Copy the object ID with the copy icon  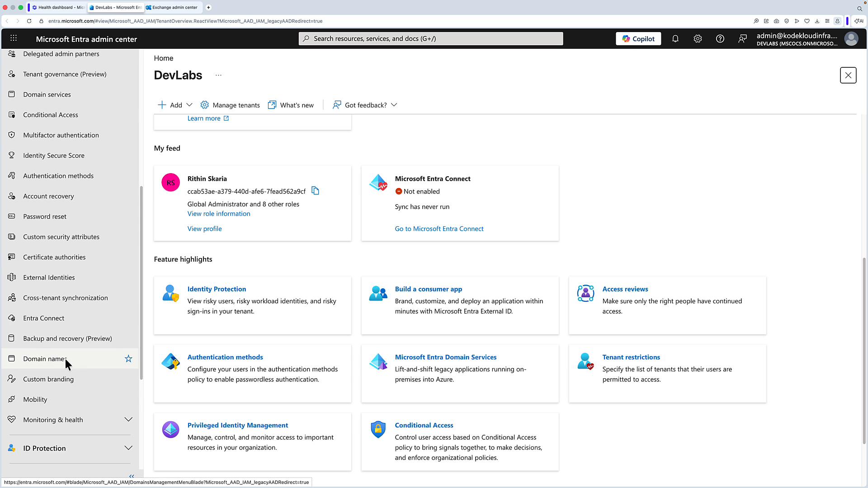click(x=315, y=191)
